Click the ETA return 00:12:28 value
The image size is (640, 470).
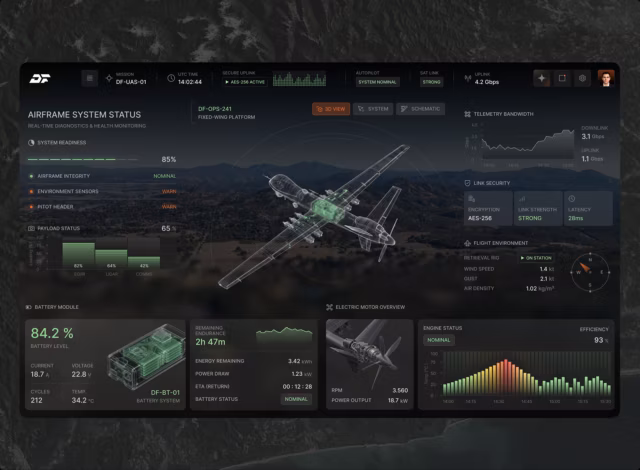298,387
